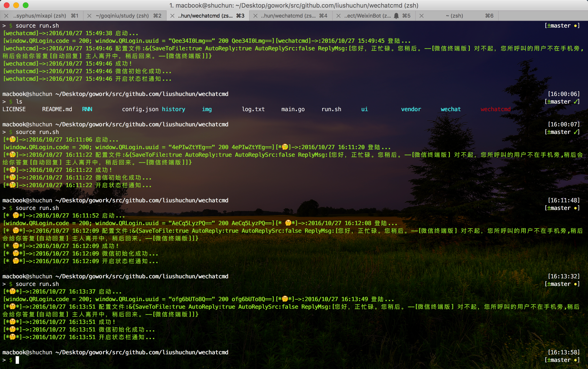The width and height of the screenshot is (588, 369).
Task: Click config.json in the ls listing
Action: [x=140, y=109]
